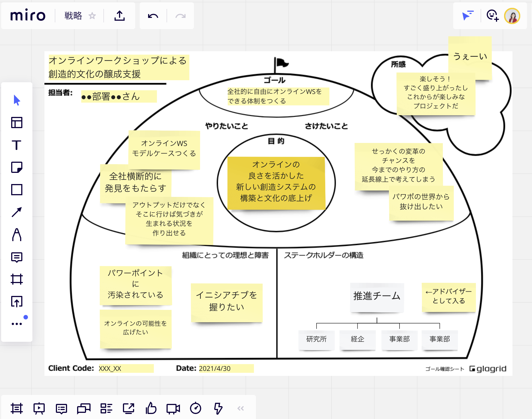Start the timer in bottom toolbar

coord(196,408)
